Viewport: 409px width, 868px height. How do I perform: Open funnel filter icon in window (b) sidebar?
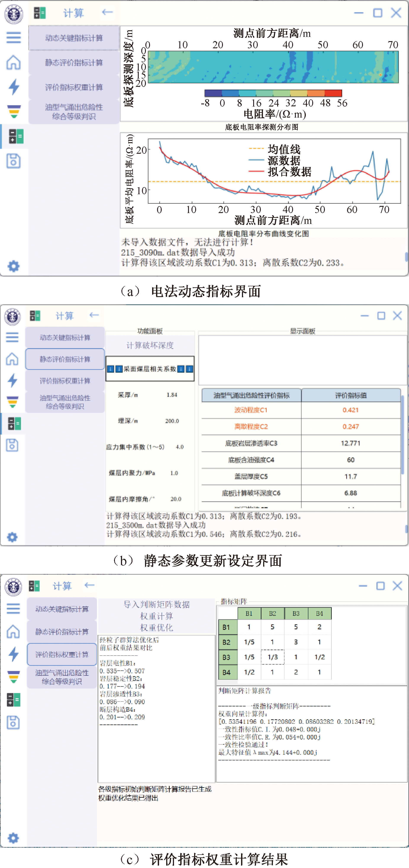coord(13,402)
